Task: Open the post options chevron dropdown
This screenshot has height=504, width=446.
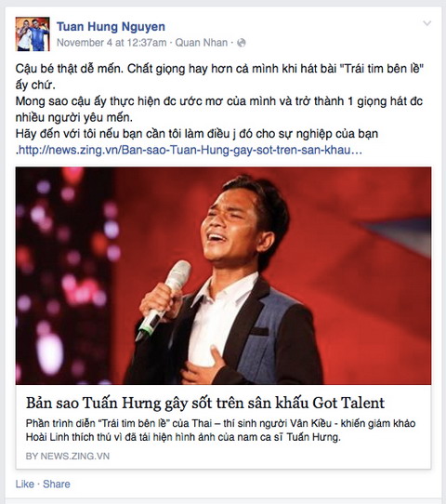Action: click(x=426, y=23)
